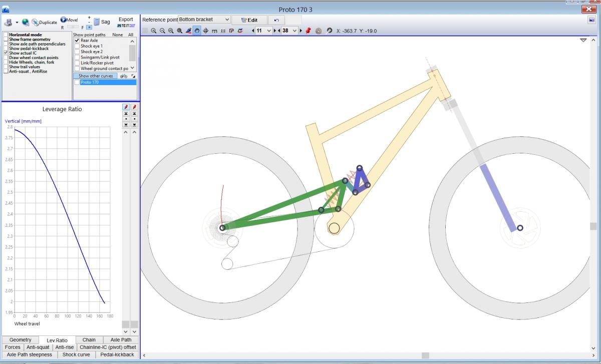
Task: Click the zoom in magnifier icon
Action: 154,31
